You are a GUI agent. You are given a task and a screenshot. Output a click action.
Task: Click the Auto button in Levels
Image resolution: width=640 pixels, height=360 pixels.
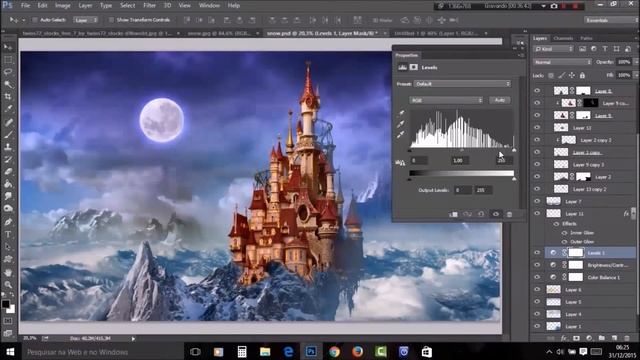pyautogui.click(x=500, y=100)
